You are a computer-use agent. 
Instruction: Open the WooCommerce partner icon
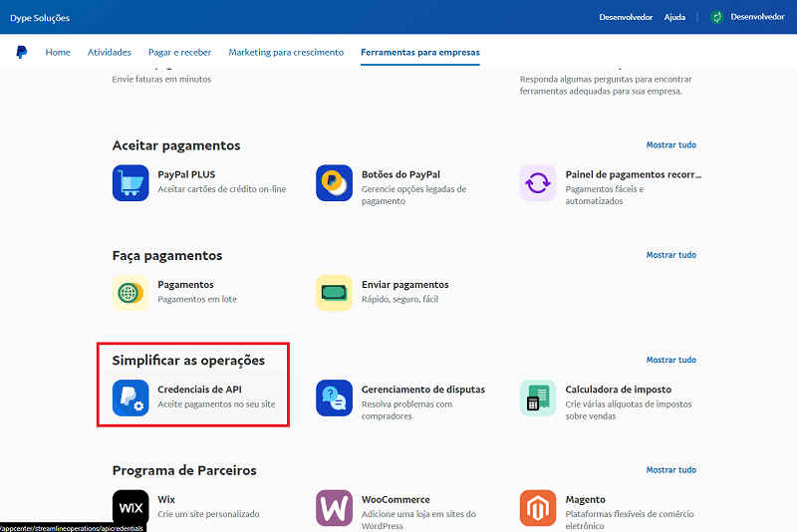(x=334, y=508)
